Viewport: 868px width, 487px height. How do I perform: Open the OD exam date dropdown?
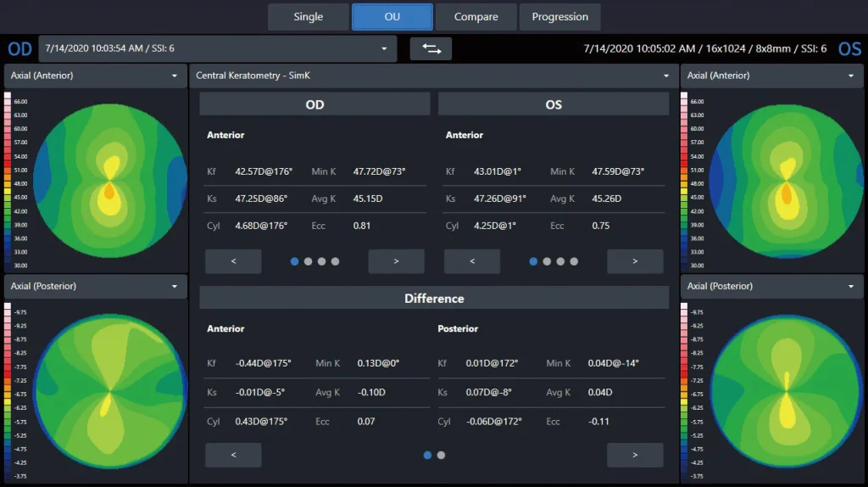coord(217,49)
